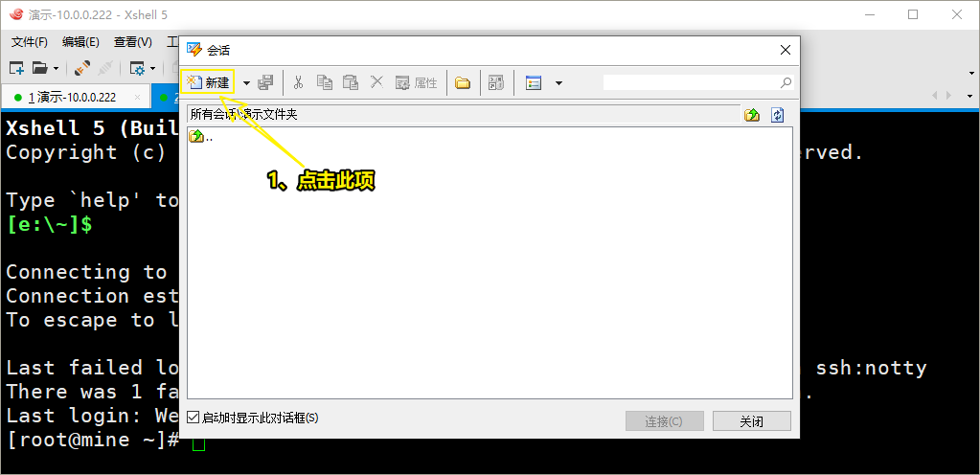
Task: Open the 文件(F) menu in Xshell
Action: (x=30, y=42)
